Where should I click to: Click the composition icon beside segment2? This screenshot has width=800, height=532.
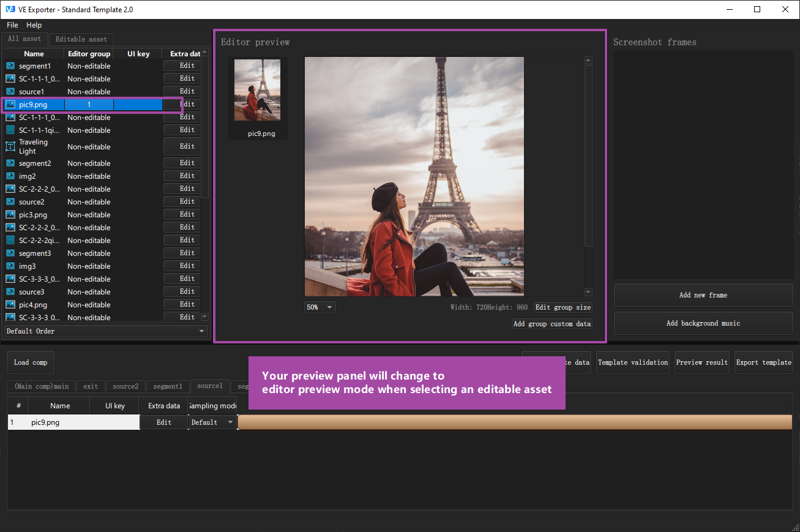[x=10, y=163]
